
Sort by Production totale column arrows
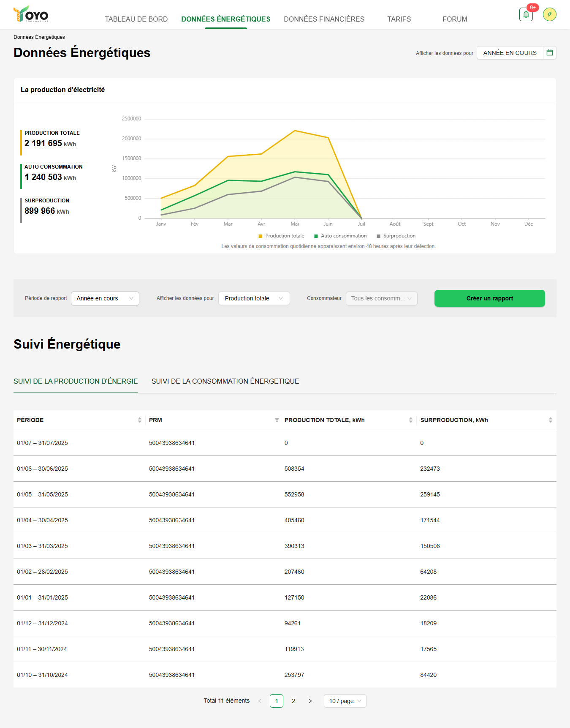(x=410, y=420)
